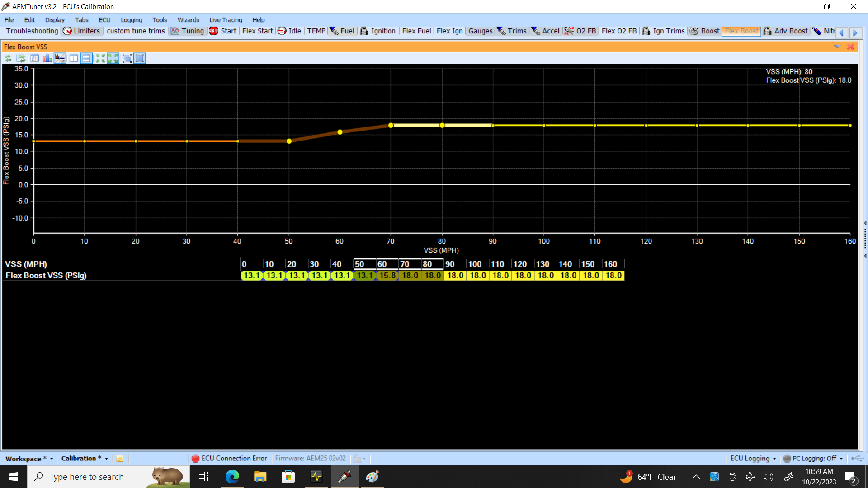Switch to table-only view icon
The width and height of the screenshot is (868, 488).
click(x=34, y=58)
